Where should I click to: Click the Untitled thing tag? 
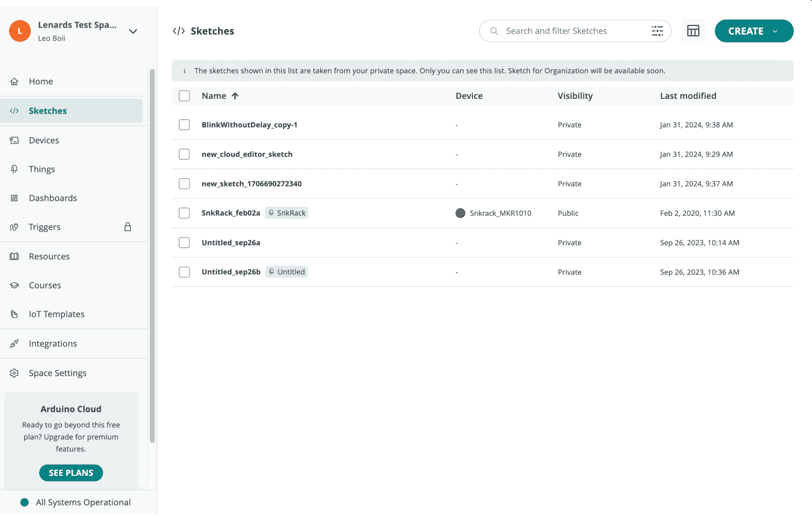(x=287, y=272)
